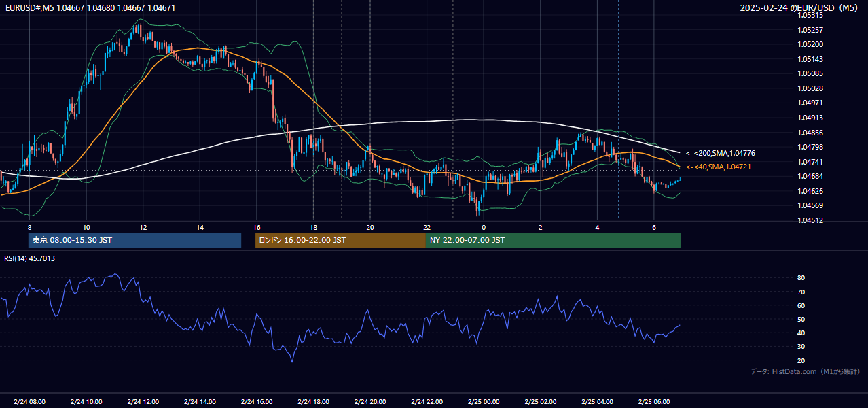Click price axis value 1.04684

pyautogui.click(x=810, y=177)
